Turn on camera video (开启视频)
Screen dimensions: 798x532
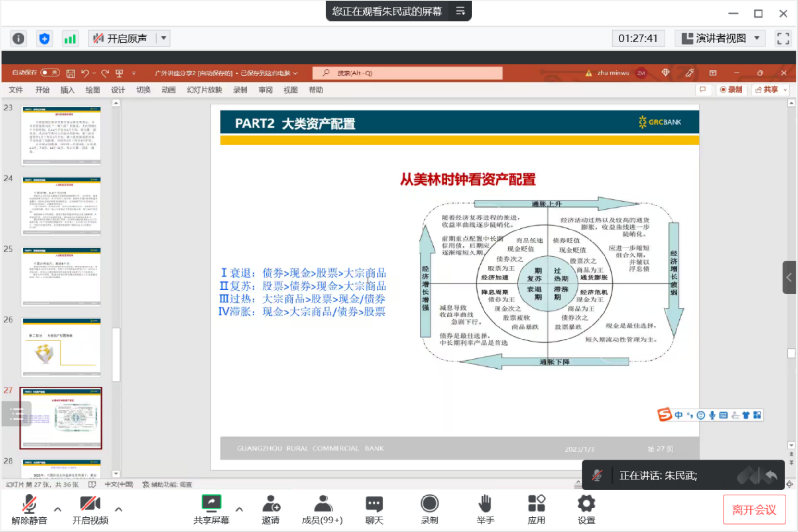click(90, 509)
